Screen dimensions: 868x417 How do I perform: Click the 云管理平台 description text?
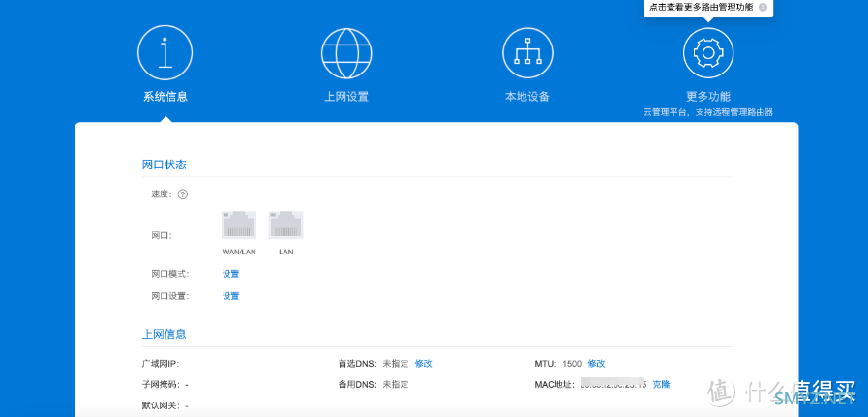(708, 112)
